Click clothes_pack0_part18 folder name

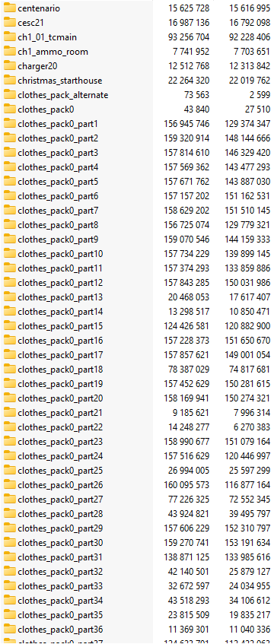click(60, 370)
